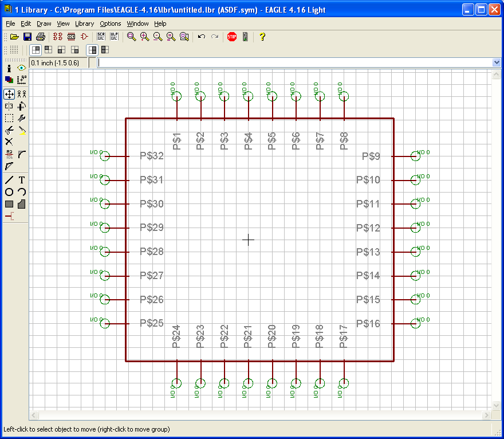Screen dimensions: 504x439
Task: Select the Group dashed rectangle tool
Action: point(9,119)
